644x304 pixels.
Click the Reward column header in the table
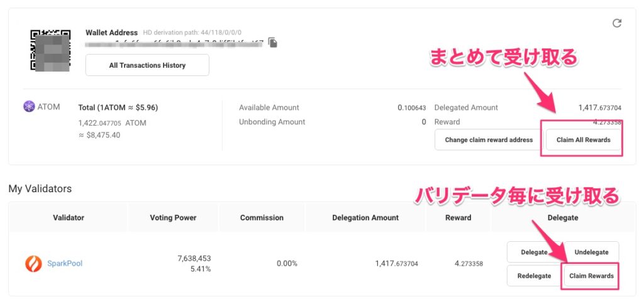(x=458, y=218)
